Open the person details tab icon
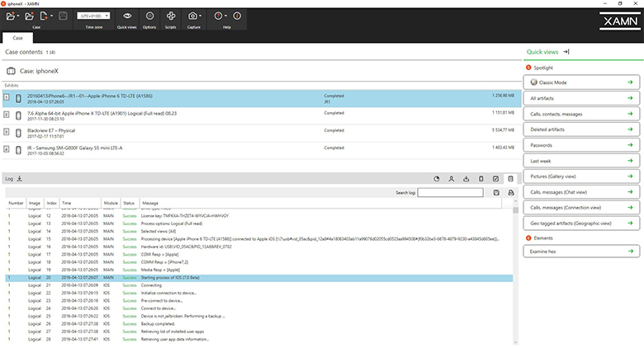Screen dimensions: 644x348 tap(452, 178)
